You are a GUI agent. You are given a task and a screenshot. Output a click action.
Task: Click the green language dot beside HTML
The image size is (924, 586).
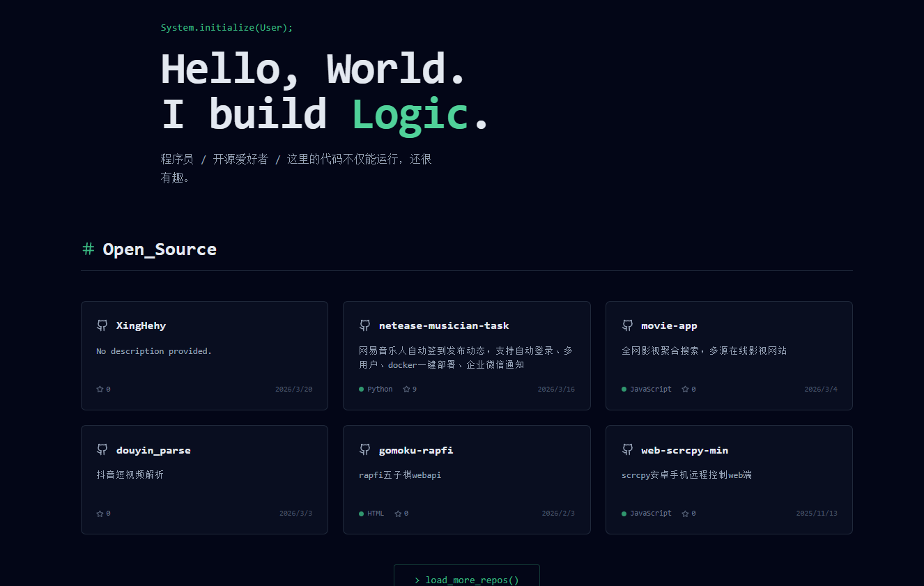[x=361, y=514]
